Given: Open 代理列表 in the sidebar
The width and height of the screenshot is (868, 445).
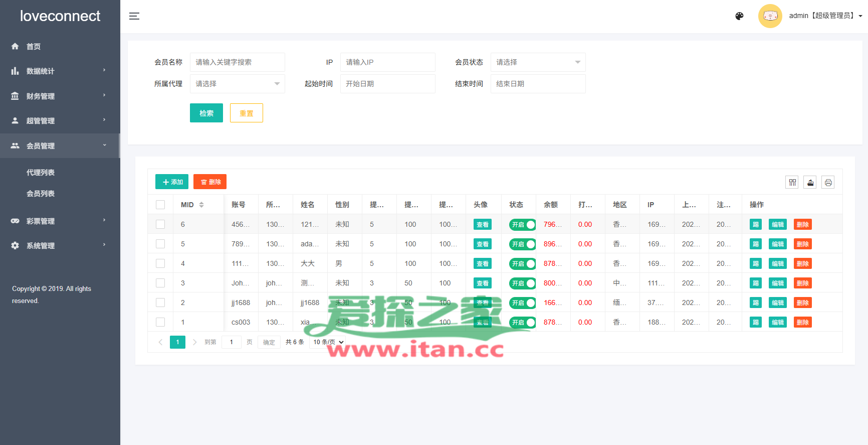Looking at the screenshot, I should pos(41,173).
